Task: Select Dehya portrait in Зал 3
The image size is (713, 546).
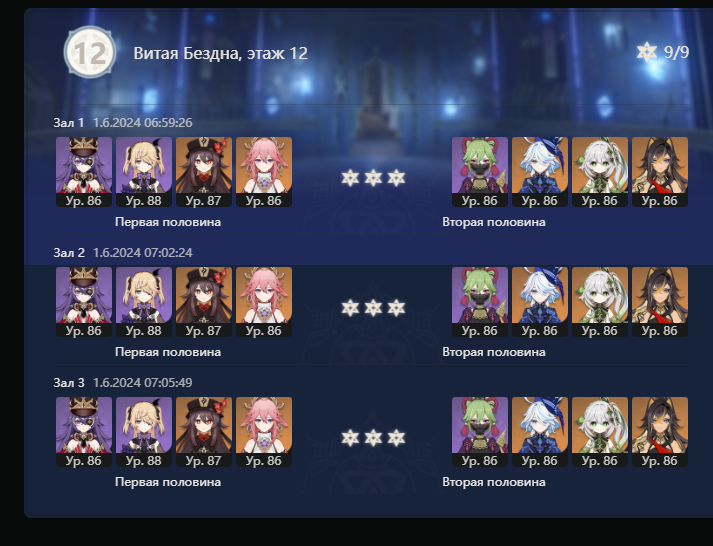Action: click(x=660, y=432)
